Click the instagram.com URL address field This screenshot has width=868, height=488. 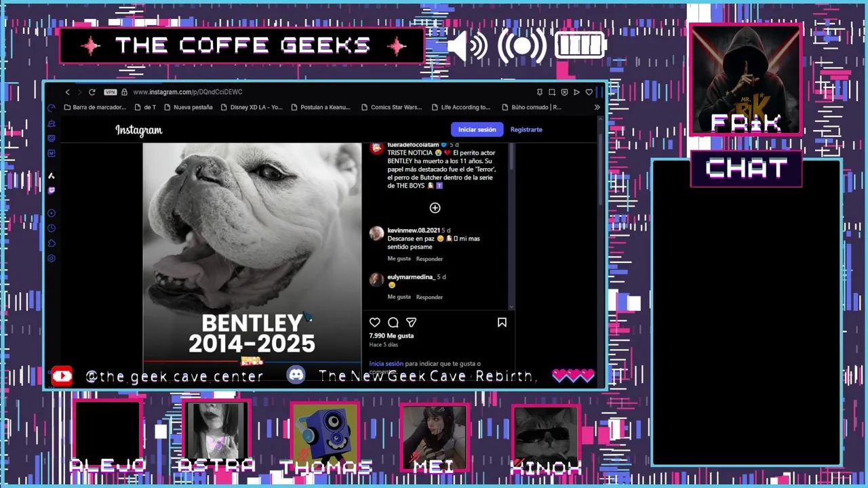(188, 92)
